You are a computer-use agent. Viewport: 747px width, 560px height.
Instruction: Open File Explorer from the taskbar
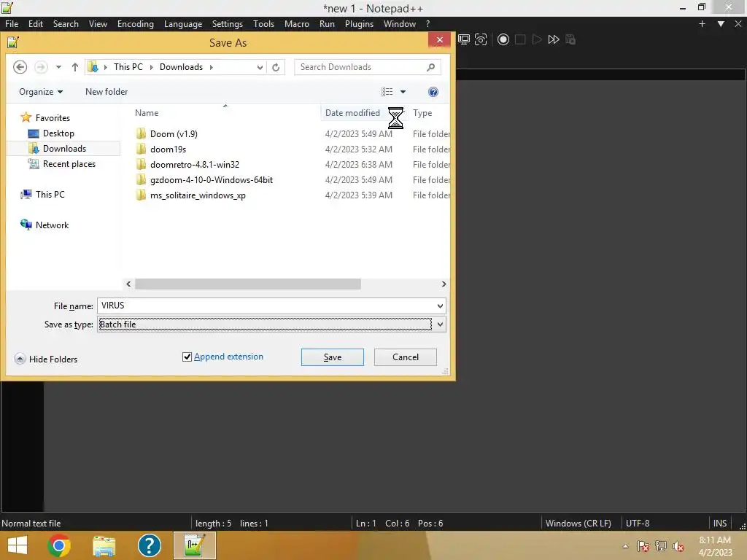click(x=104, y=545)
